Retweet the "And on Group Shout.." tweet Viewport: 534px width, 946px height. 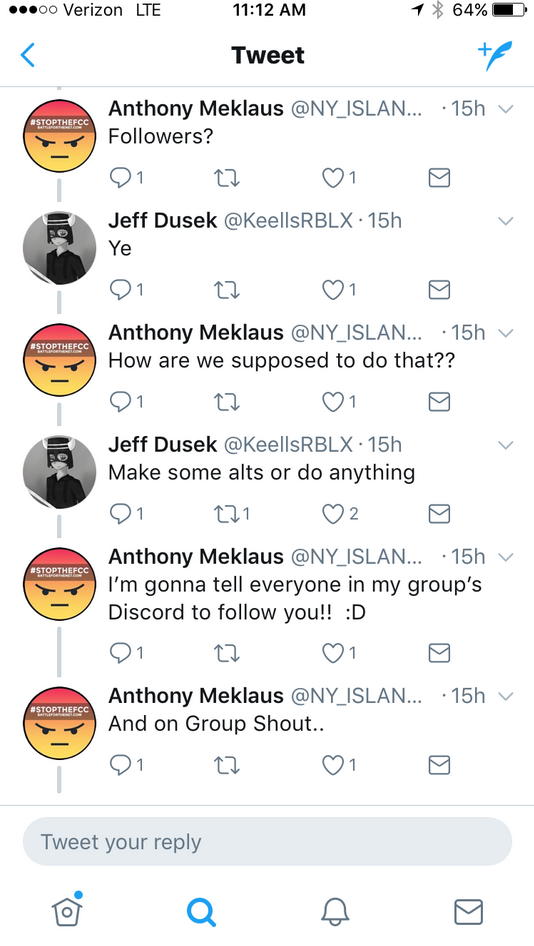click(227, 765)
